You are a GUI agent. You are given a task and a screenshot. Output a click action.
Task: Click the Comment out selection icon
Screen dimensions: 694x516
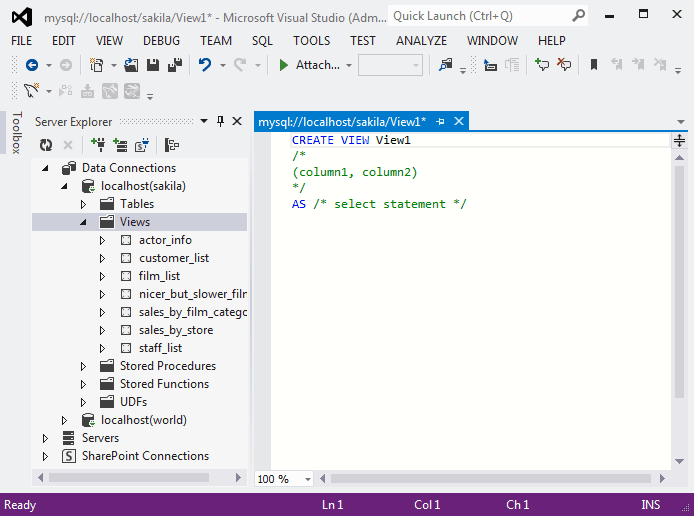542,65
